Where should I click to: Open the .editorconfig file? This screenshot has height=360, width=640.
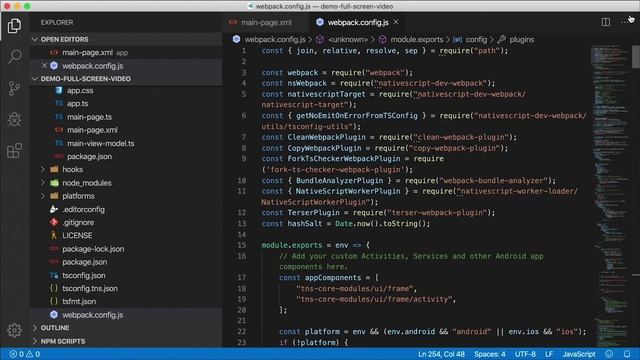click(83, 209)
